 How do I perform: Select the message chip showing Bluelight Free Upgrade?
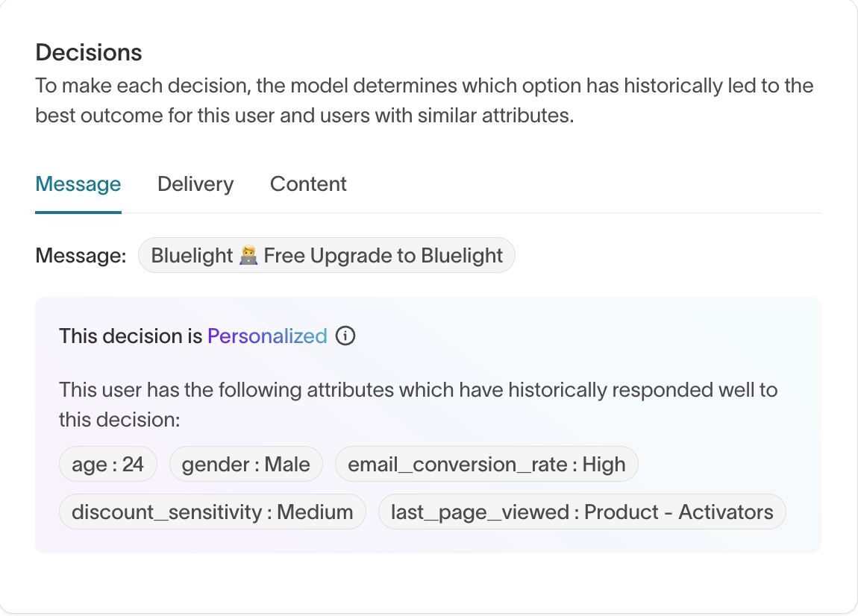point(326,255)
